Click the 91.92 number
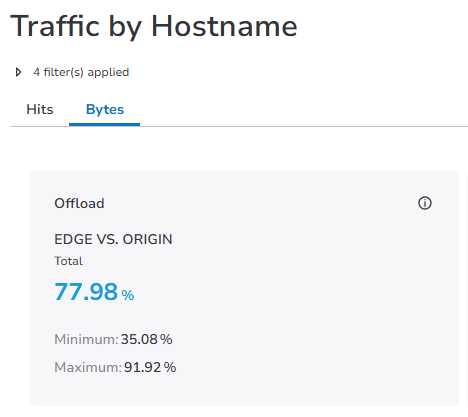Image resolution: width=468 pixels, height=417 pixels. (143, 367)
